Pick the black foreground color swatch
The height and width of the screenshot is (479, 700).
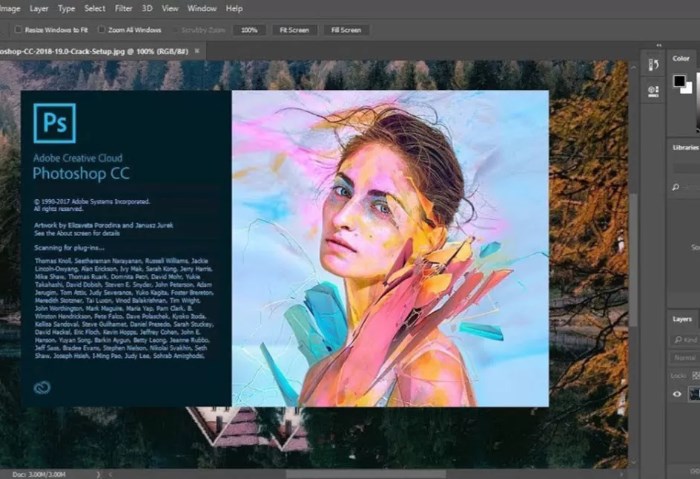point(679,81)
